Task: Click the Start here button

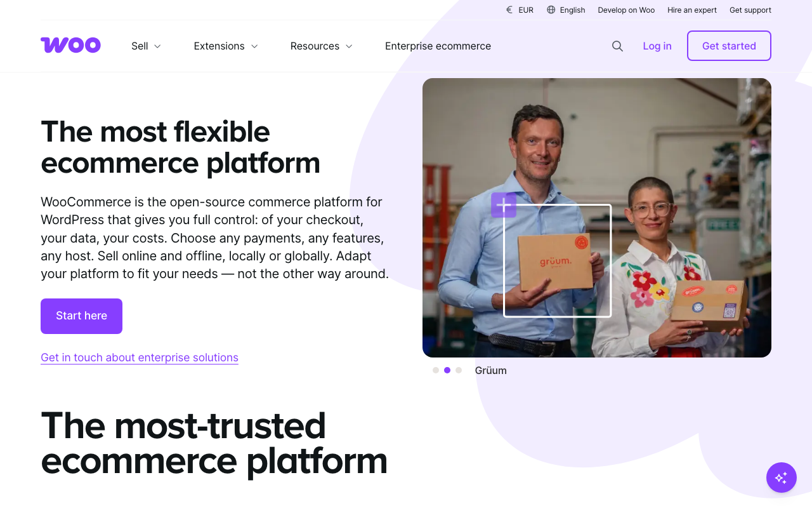Action: [81, 316]
